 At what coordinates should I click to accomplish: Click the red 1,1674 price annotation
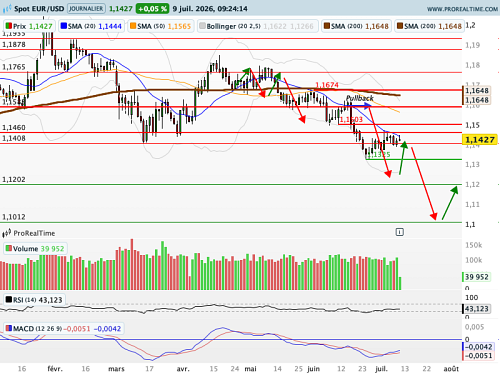[327, 85]
